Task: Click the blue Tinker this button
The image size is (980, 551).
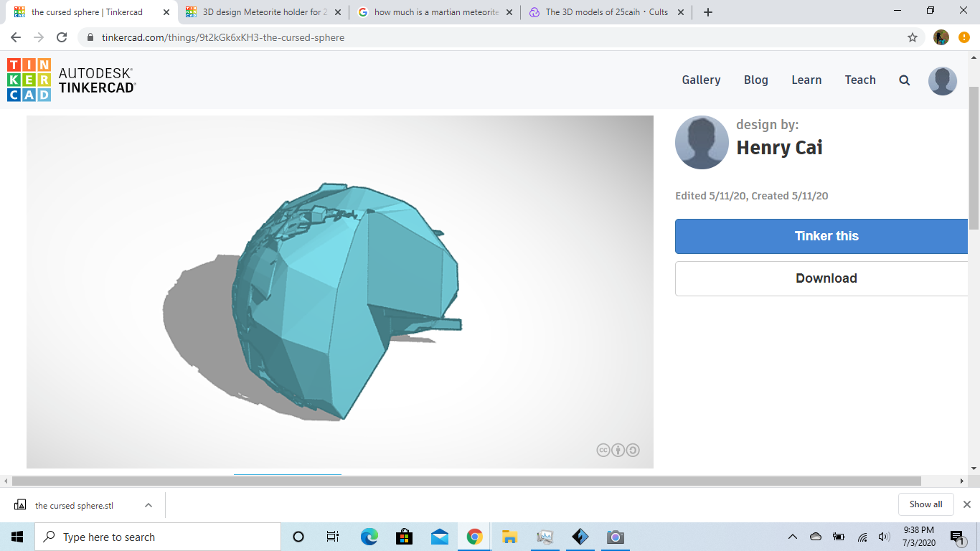Action: [x=821, y=236]
